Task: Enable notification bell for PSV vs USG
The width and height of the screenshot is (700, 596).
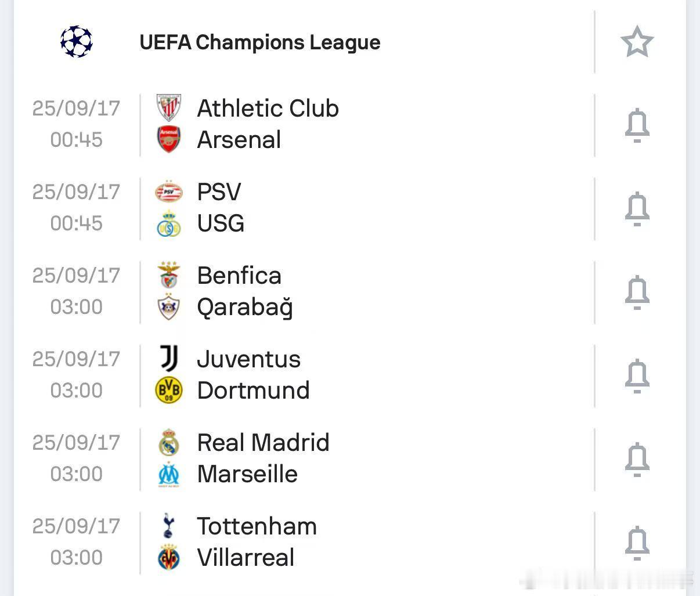Action: [637, 208]
